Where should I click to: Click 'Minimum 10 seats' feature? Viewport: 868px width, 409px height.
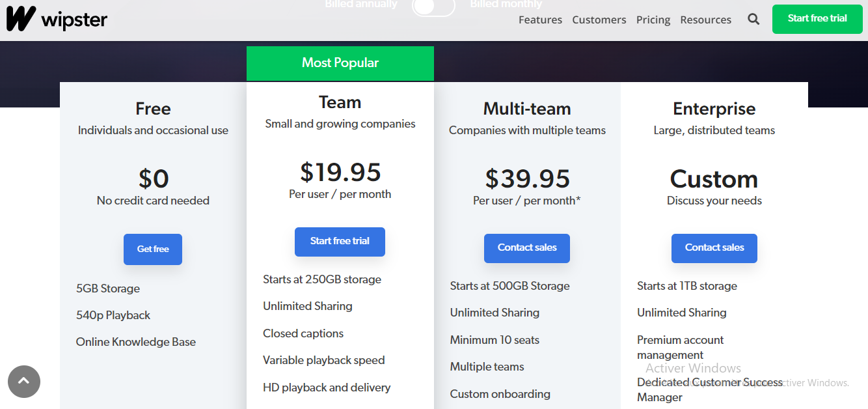pyautogui.click(x=495, y=340)
